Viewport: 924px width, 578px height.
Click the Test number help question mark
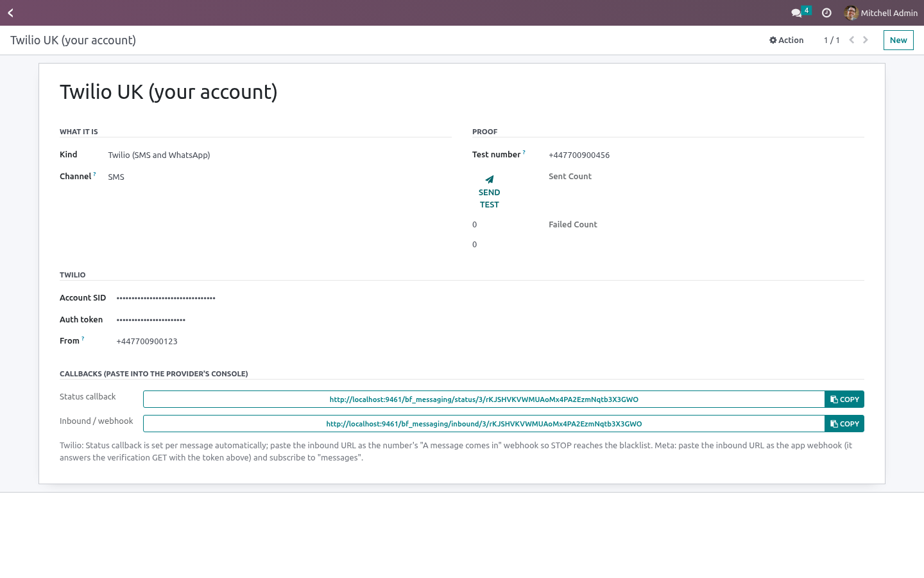tap(524, 152)
